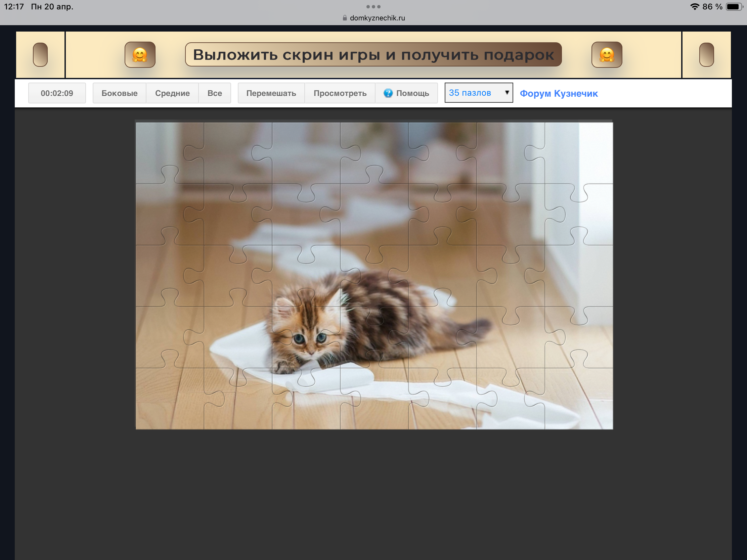
Task: Click the right hugging emoji button
Action: (x=607, y=55)
